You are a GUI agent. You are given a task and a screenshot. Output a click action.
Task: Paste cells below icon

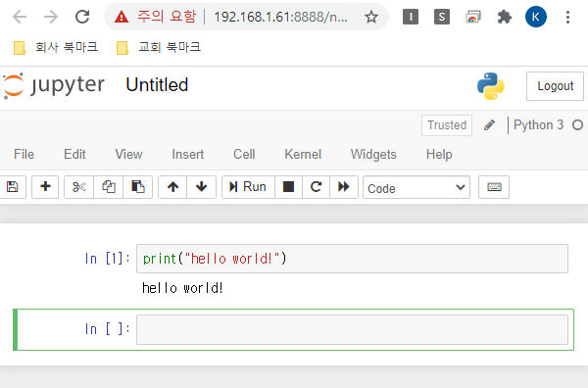(137, 187)
